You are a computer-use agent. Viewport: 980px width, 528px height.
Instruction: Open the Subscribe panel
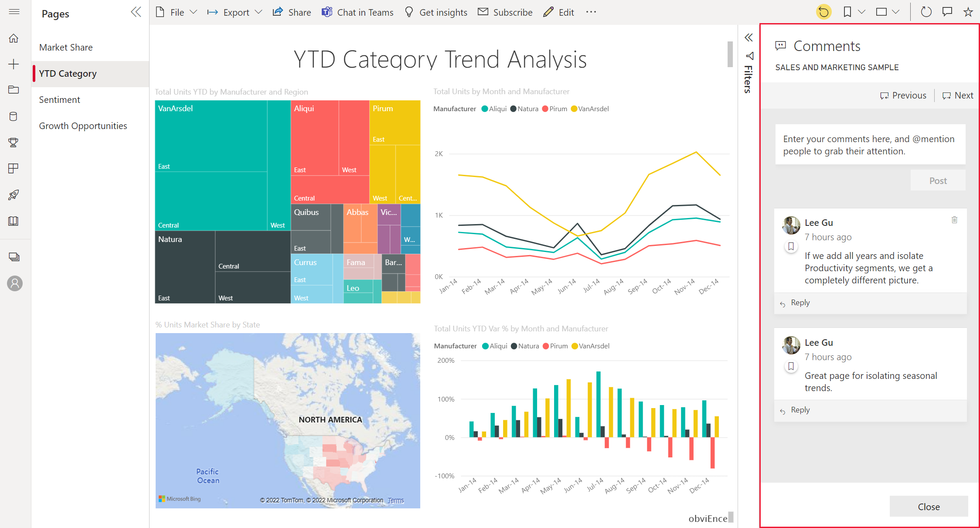[506, 12]
